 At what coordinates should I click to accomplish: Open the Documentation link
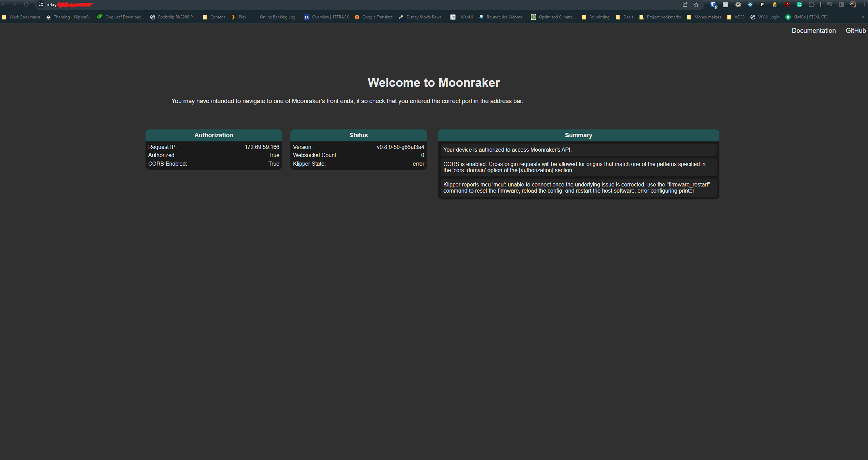coord(813,30)
